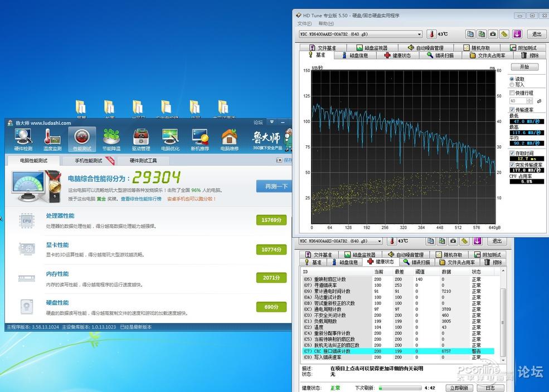Open 文件夹占用率 tab in HD Tune health window
Image resolution: width=549 pixels, height=392 pixels.
[457, 262]
